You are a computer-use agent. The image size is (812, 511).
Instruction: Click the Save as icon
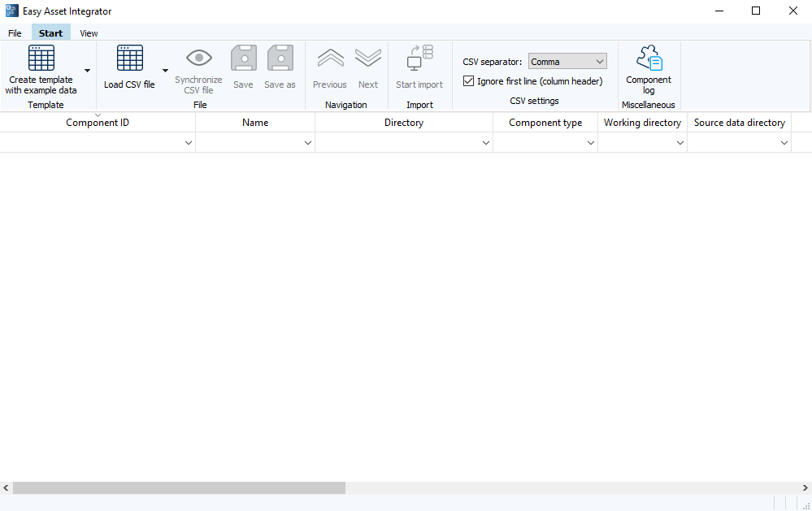point(280,57)
